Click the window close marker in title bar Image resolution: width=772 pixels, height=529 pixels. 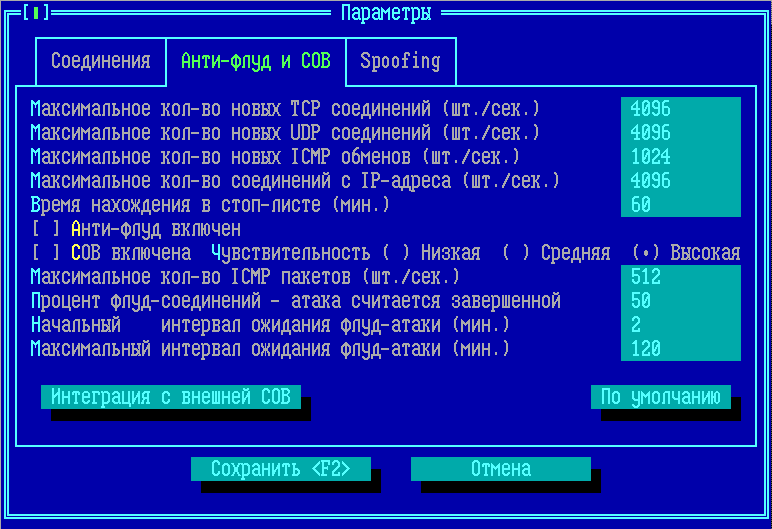[x=35, y=13]
